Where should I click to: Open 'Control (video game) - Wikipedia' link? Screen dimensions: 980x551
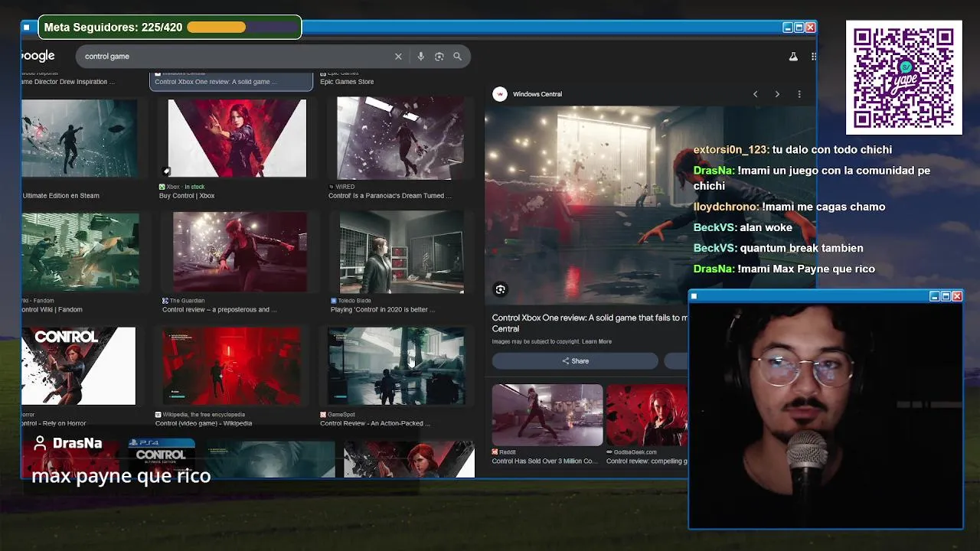(204, 423)
